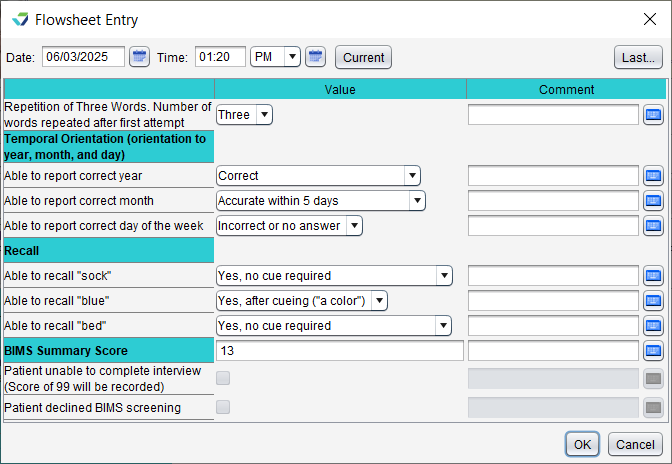Viewport: 672px width, 464px height.
Task: Open comment editor icon for Repetition of Three Words
Action: pyautogui.click(x=653, y=115)
